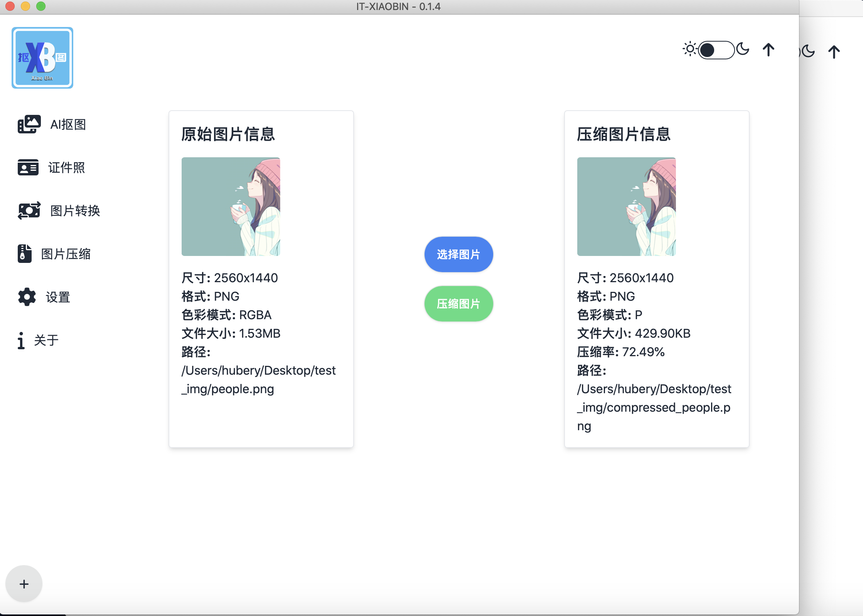Click the 设置 gear icon
Image resolution: width=863 pixels, height=616 pixels.
tap(27, 297)
